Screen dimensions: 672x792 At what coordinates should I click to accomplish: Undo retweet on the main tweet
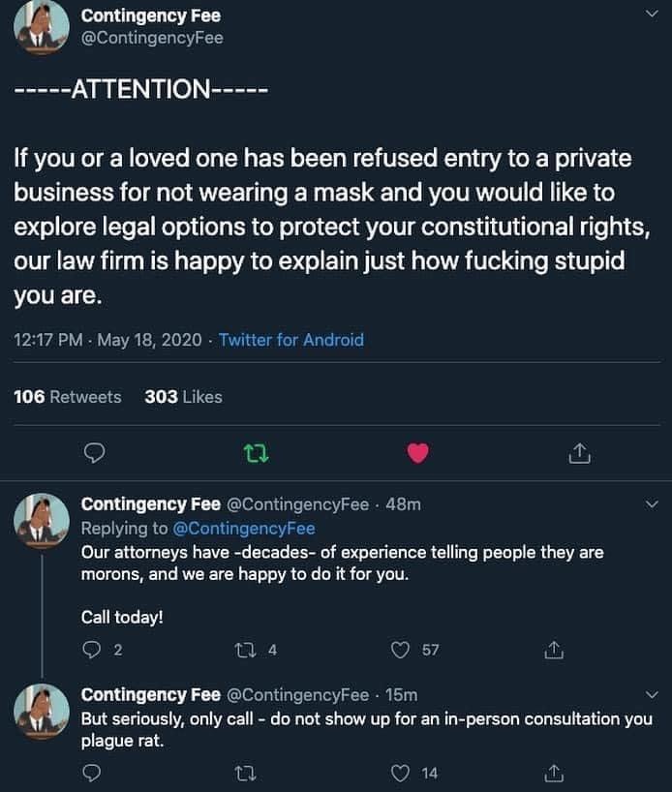coord(256,452)
